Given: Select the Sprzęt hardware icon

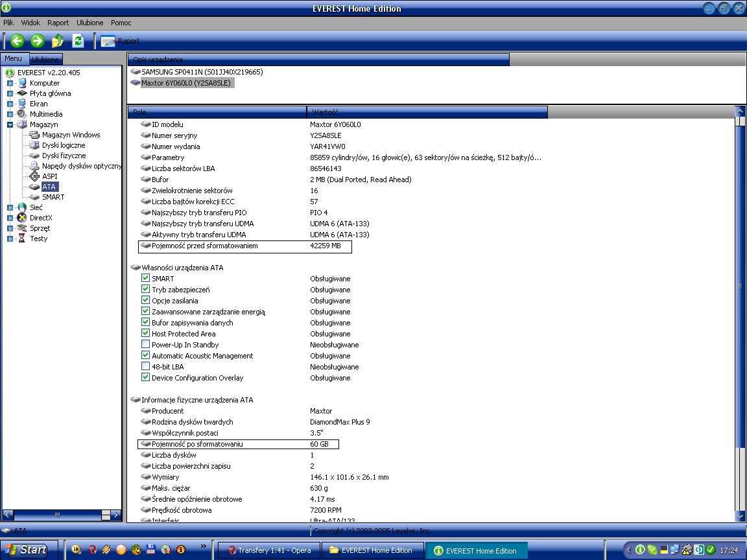Looking at the screenshot, I should coord(22,228).
